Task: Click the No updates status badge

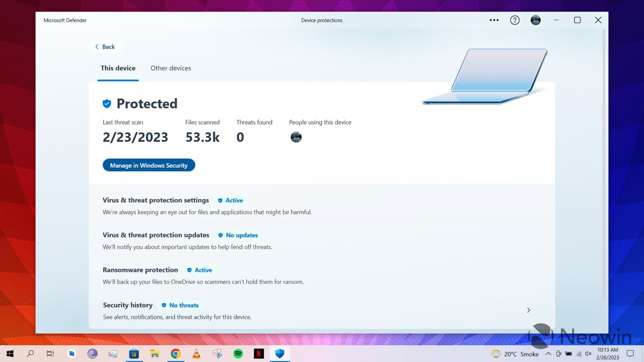Action: coord(238,235)
